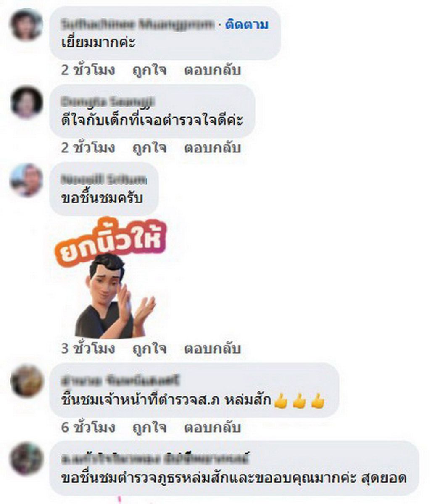This screenshot has height=504, width=443.
Task: Reply to the comment posted 6 ชั่วโมง ago
Action: [212, 428]
